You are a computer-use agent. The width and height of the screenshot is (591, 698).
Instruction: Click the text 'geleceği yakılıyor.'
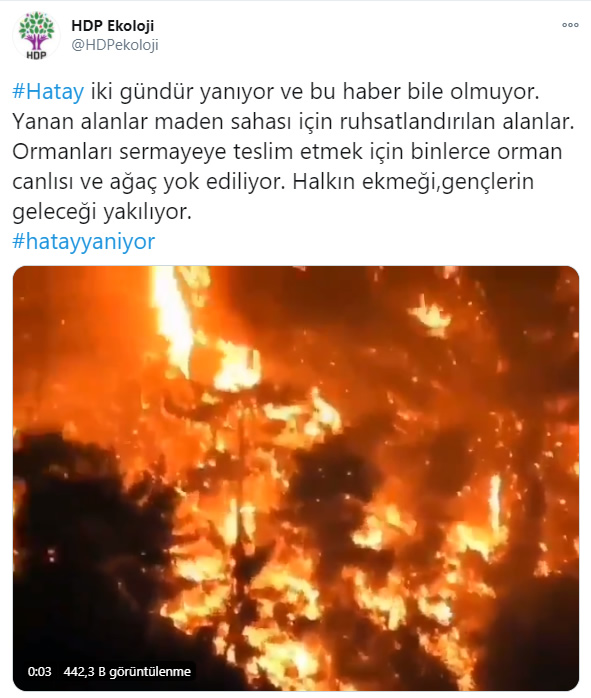coord(102,212)
